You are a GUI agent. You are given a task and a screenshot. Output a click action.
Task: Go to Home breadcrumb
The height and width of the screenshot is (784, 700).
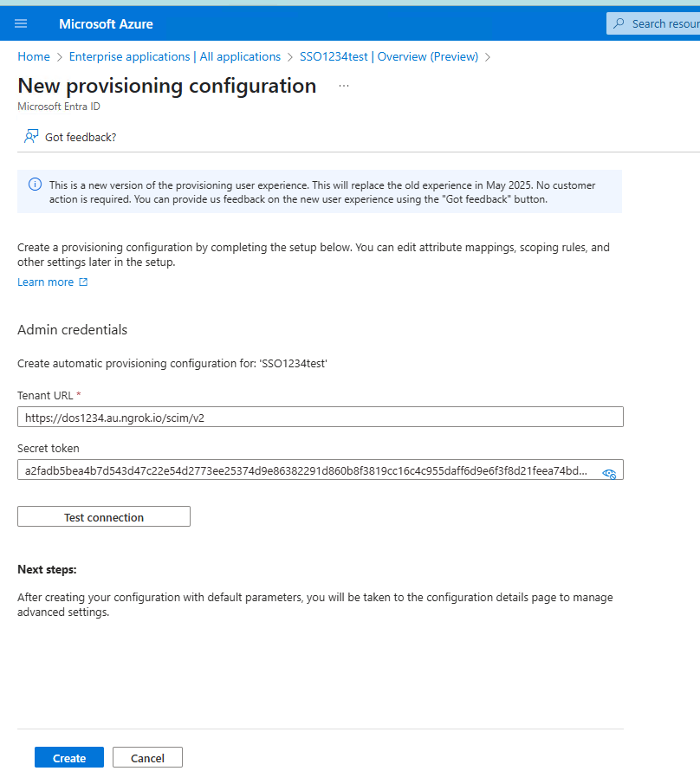tap(34, 56)
